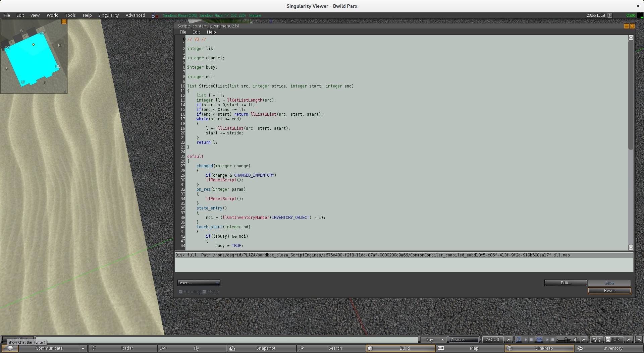Toggle the Build mode button
Image resolution: width=644 pixels, height=353 pixels.
coord(401,348)
